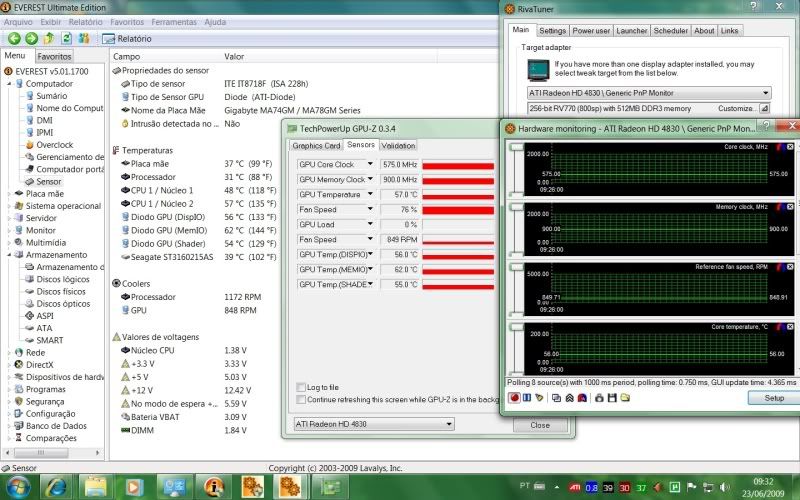The image size is (800, 500).
Task: Switch to Favoritos tab in EVEREST sidebar
Action: (x=54, y=56)
